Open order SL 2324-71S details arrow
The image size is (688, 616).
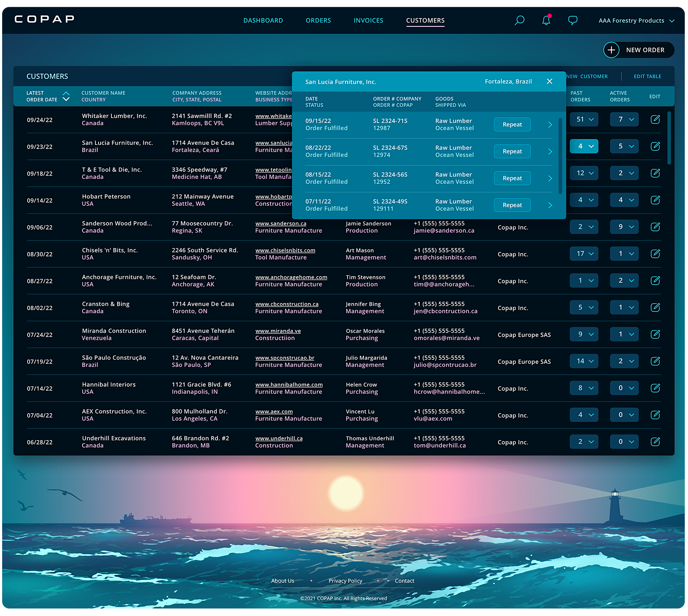coord(550,125)
